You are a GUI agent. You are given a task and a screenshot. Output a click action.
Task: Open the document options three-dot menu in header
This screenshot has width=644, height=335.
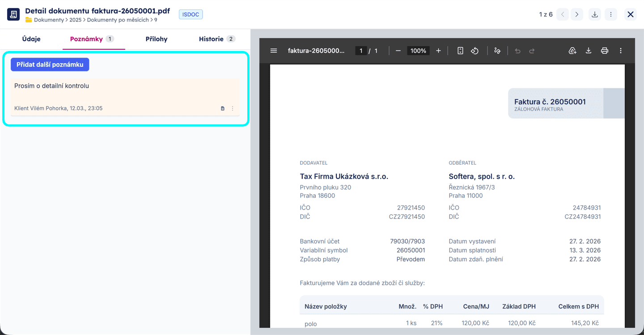coord(611,14)
